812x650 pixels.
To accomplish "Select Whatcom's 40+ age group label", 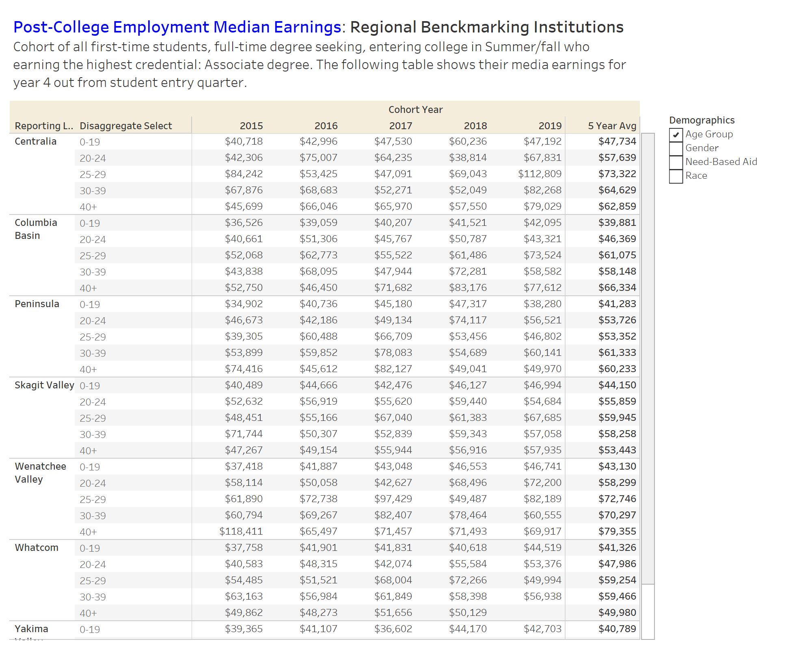I will pyautogui.click(x=88, y=613).
